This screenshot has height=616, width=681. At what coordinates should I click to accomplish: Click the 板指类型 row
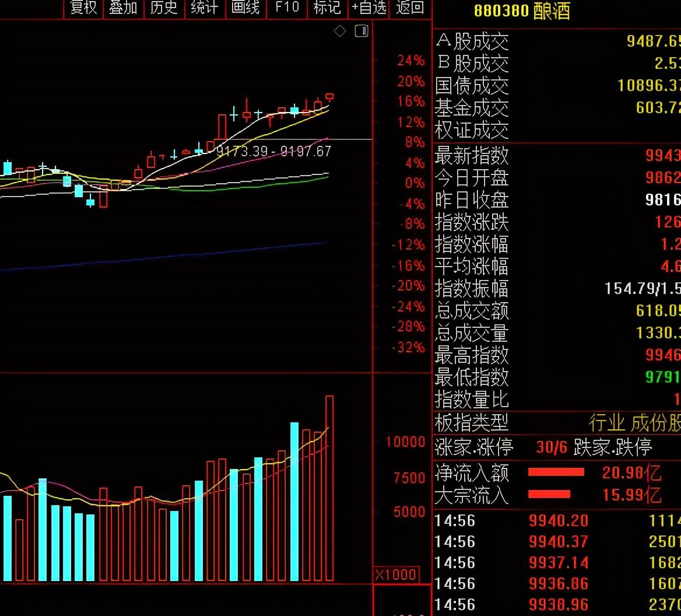tap(557, 422)
